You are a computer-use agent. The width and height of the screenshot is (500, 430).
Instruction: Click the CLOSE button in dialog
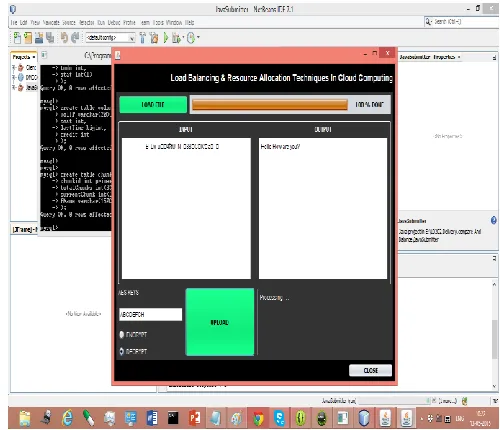click(370, 370)
